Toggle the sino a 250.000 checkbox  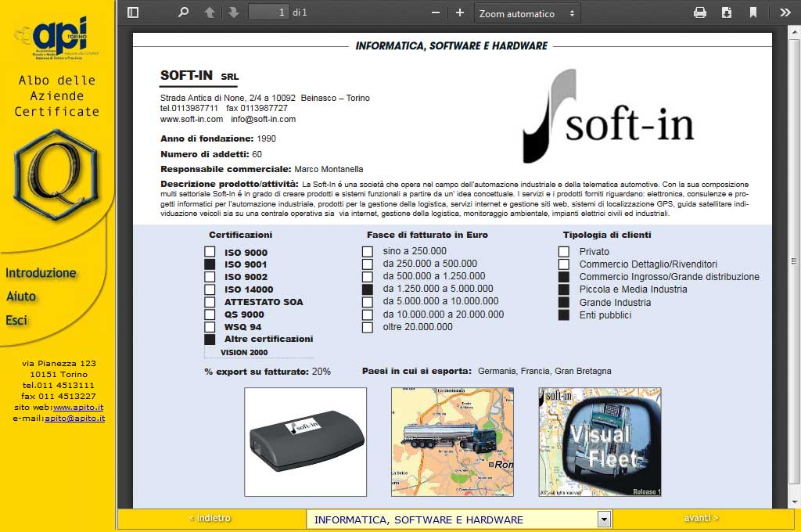368,251
